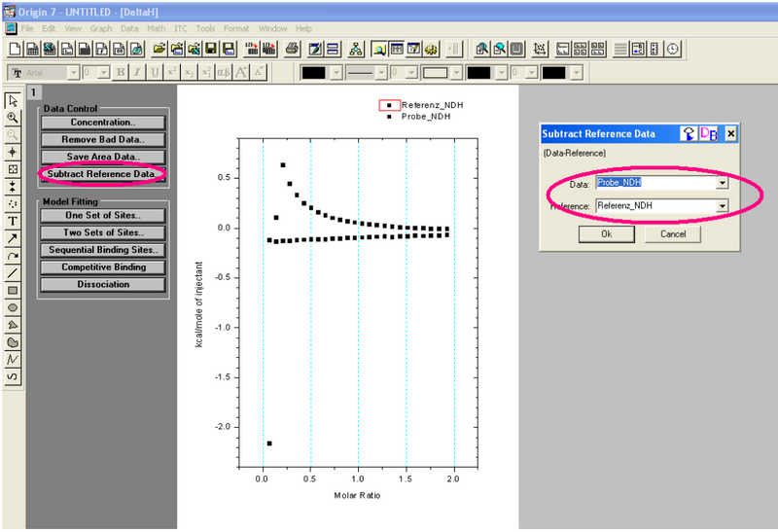Click the Import ASCII data icon
Screen dimensions: 778x532
pyautogui.click(x=252, y=49)
